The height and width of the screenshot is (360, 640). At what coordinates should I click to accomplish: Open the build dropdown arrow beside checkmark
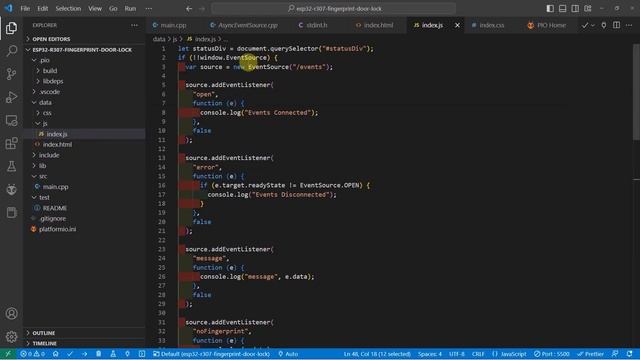click(x=593, y=25)
